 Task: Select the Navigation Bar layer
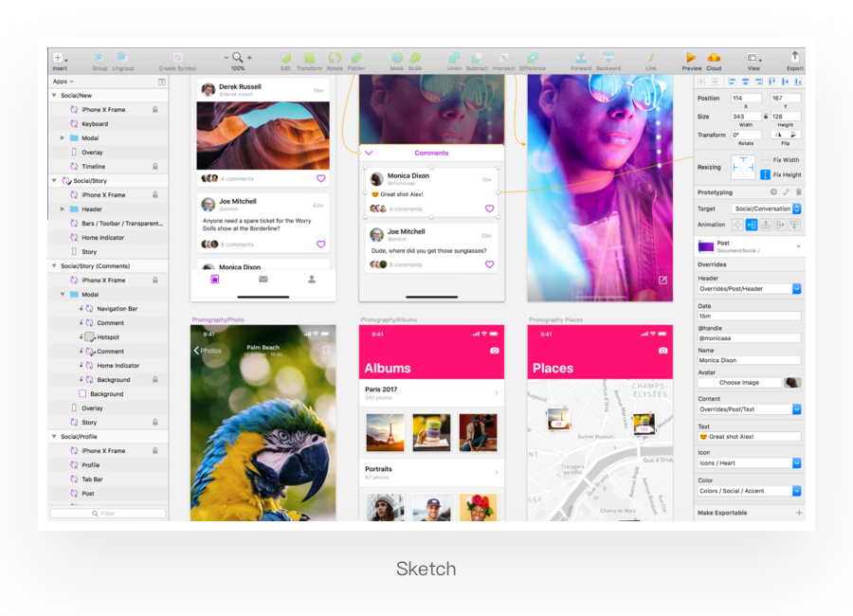point(117,309)
